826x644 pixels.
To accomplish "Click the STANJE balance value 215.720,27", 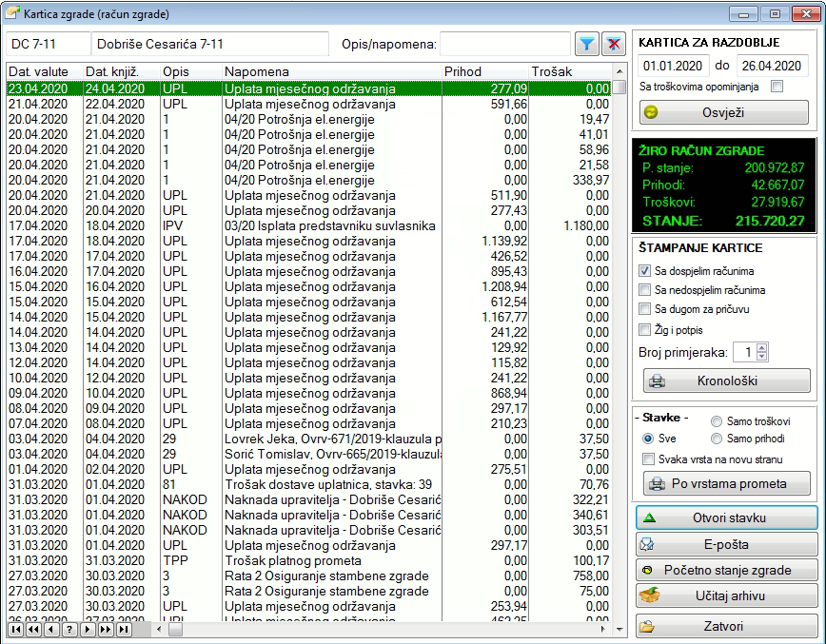I will point(770,220).
